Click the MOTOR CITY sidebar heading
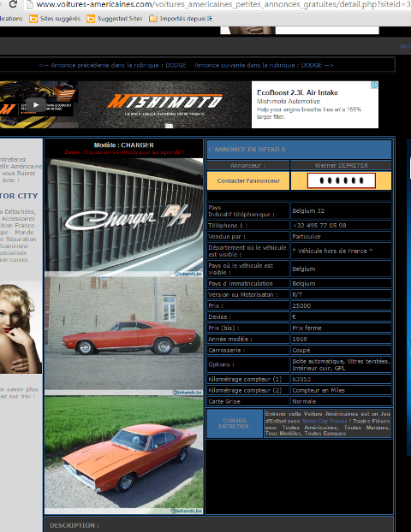This screenshot has width=411, height=532. [19, 196]
